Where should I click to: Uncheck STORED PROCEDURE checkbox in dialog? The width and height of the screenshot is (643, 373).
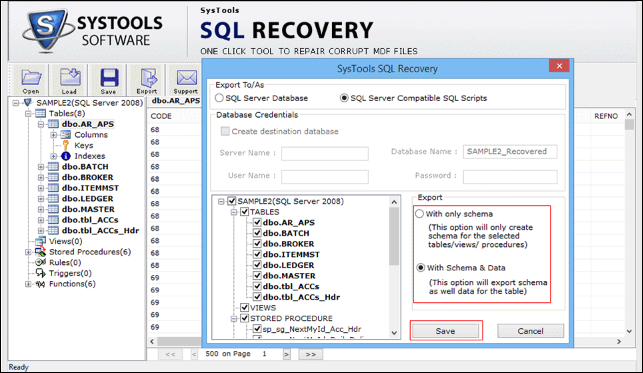click(x=244, y=318)
